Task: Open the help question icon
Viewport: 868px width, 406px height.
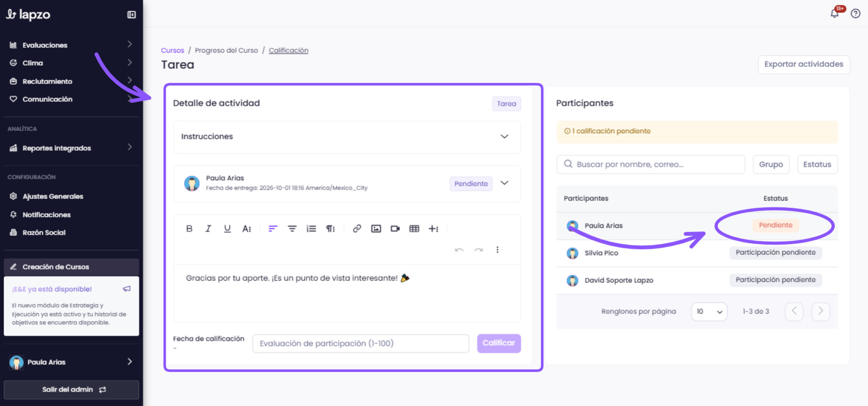Action: point(856,14)
